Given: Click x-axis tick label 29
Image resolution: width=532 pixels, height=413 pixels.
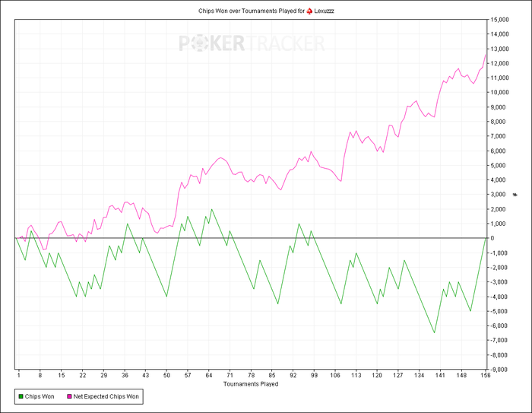Looking at the screenshot, I should click(104, 375).
